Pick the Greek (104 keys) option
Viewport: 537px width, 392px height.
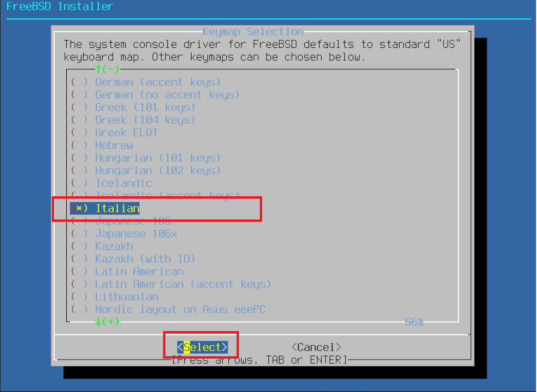pos(133,120)
